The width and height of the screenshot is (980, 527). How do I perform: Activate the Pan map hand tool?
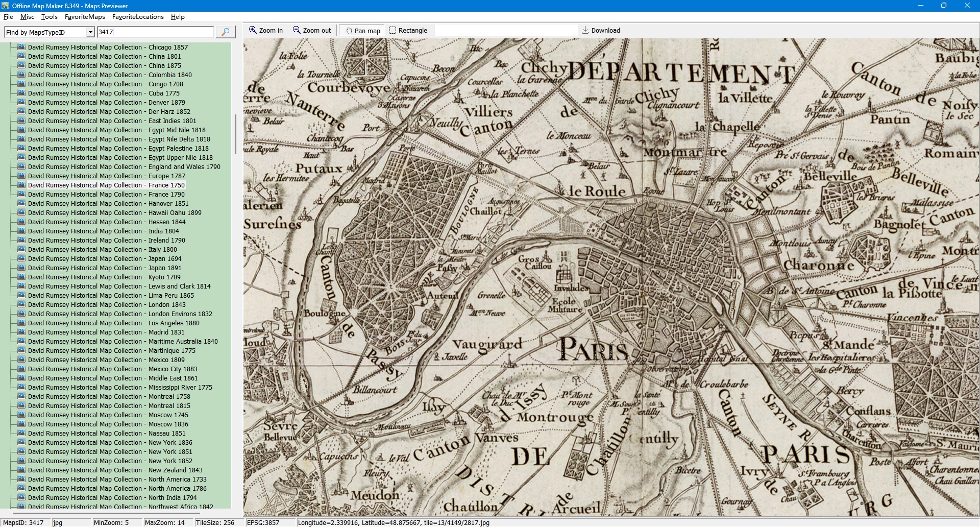362,31
